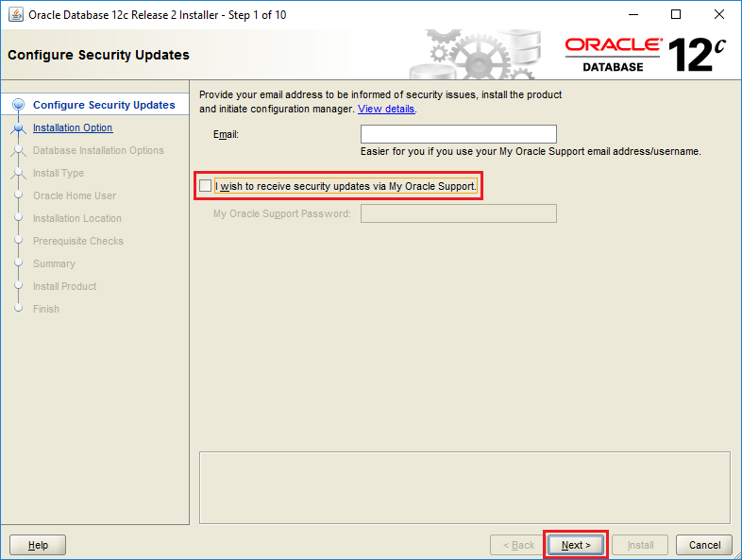The height and width of the screenshot is (560, 742).
Task: Click the Oracle Database 12c logo
Action: tap(646, 55)
